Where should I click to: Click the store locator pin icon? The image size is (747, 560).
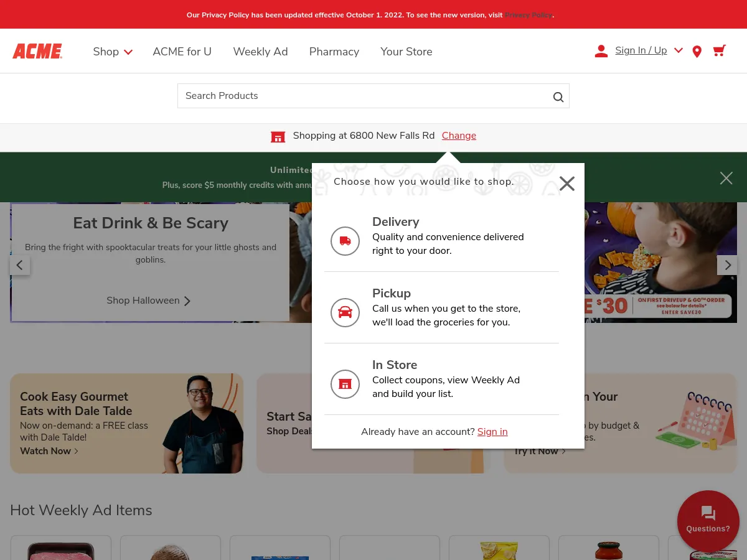(697, 51)
